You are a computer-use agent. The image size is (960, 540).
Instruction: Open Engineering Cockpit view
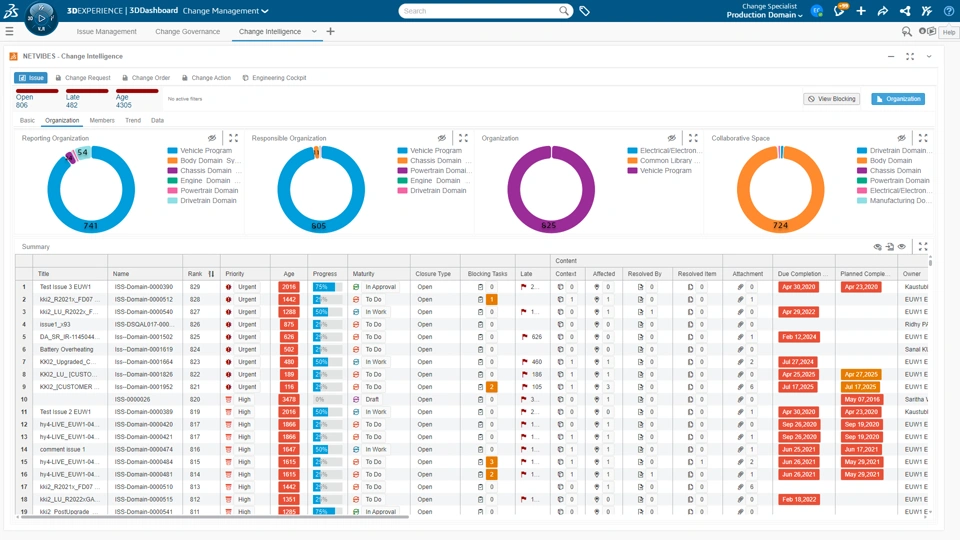[x=274, y=78]
